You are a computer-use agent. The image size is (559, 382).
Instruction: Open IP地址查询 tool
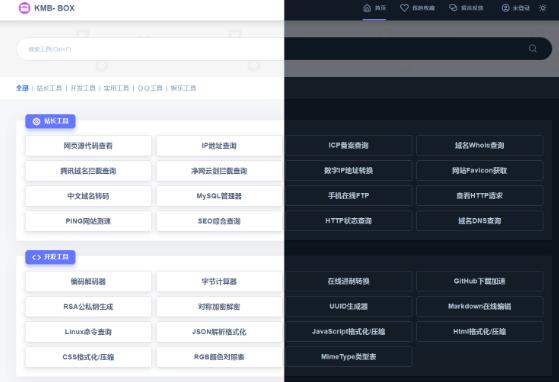[x=219, y=146]
